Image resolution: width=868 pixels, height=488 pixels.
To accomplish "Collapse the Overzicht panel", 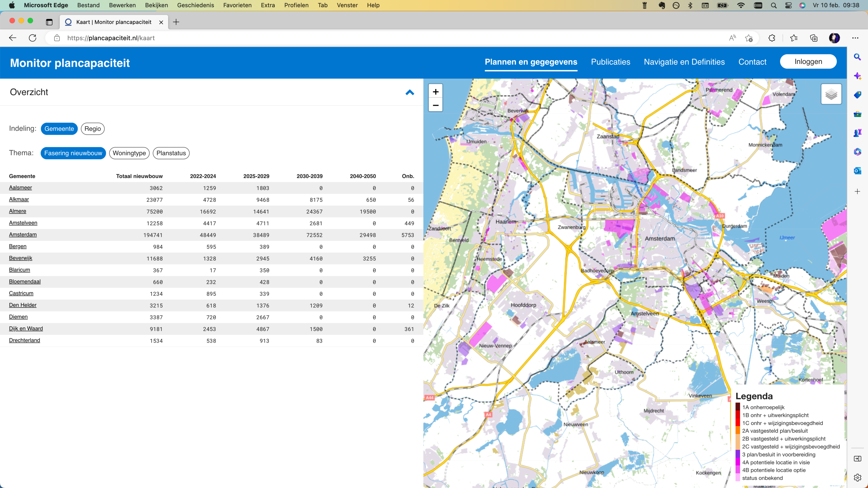I will [409, 92].
